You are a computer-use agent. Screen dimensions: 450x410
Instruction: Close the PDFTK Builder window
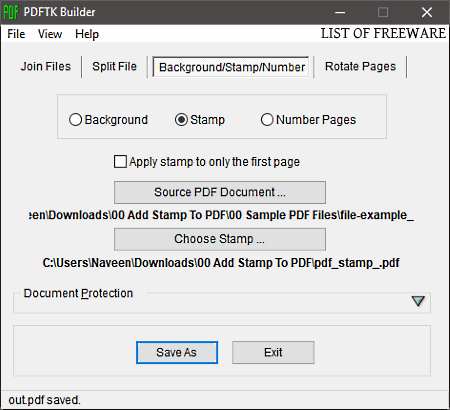[427, 12]
